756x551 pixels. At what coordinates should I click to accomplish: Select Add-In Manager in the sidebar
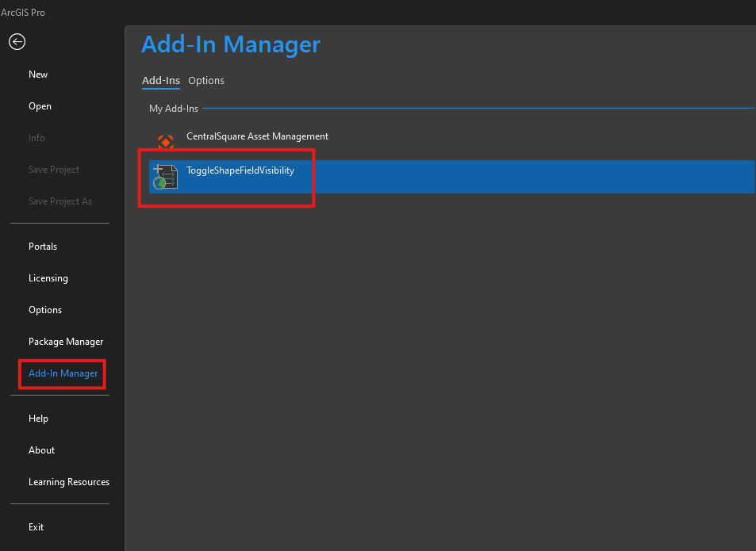pyautogui.click(x=63, y=373)
